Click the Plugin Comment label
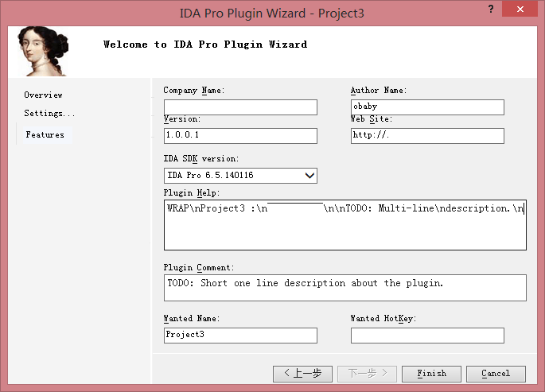 (199, 267)
